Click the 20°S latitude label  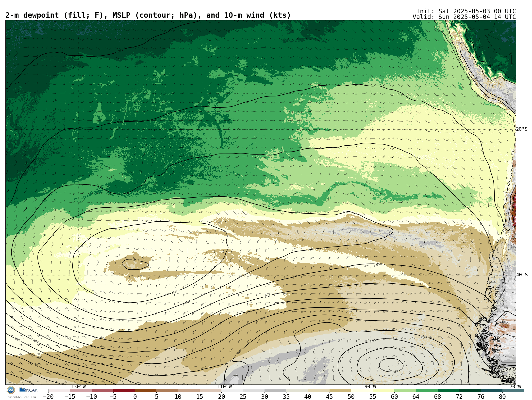[x=522, y=129]
